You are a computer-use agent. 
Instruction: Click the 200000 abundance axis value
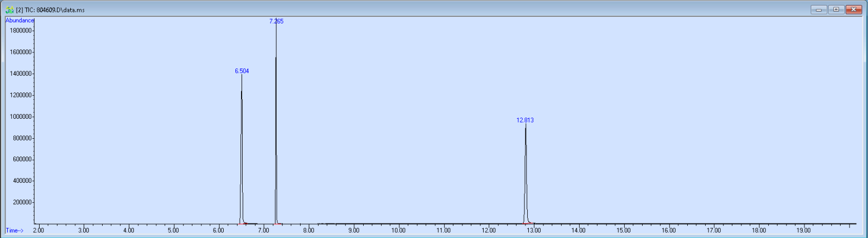[22, 202]
